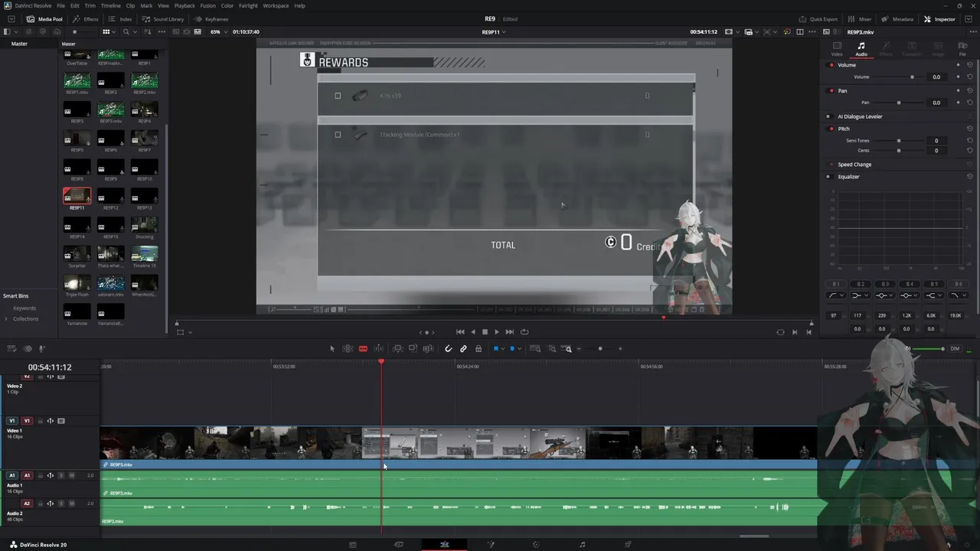Switch to the Fairlight page icon

click(x=582, y=545)
